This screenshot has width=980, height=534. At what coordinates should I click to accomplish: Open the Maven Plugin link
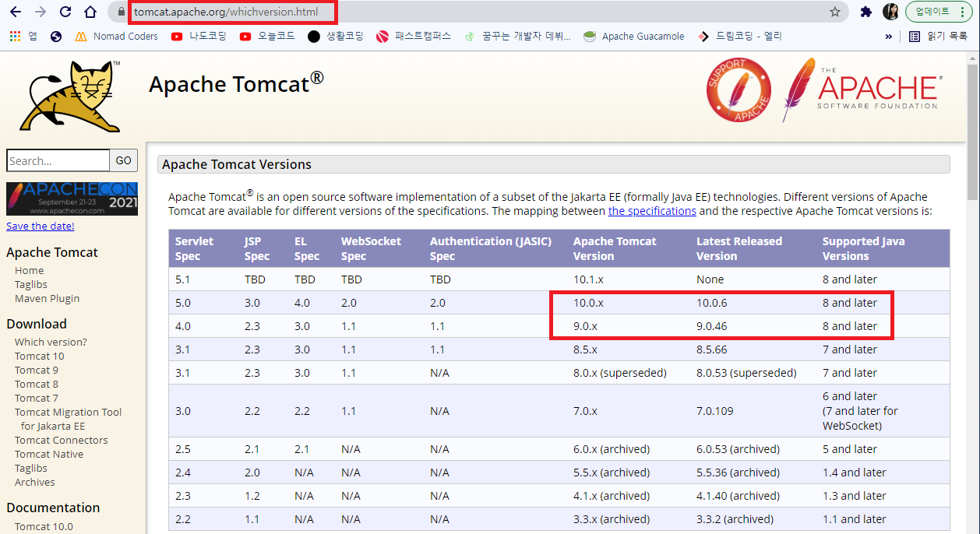pos(47,298)
